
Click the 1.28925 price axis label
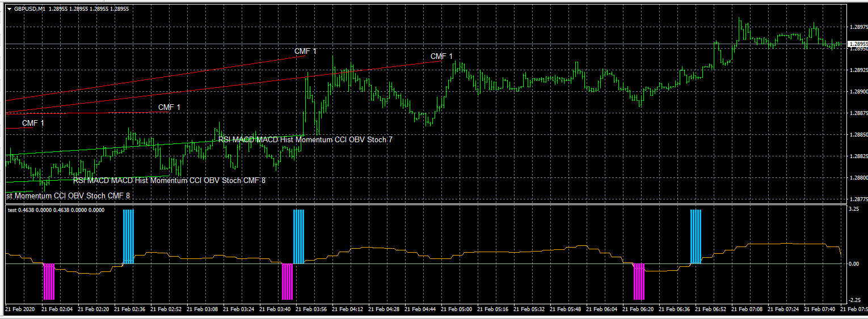[859, 70]
